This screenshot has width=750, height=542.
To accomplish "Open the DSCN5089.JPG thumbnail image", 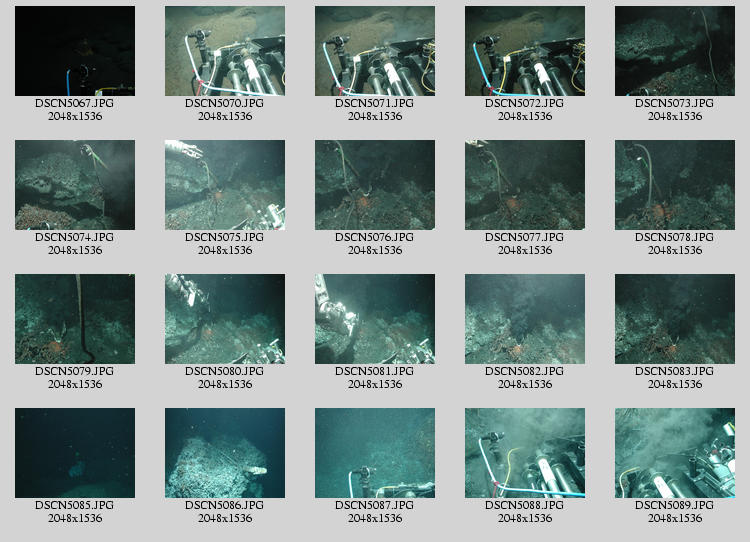I will click(675, 453).
